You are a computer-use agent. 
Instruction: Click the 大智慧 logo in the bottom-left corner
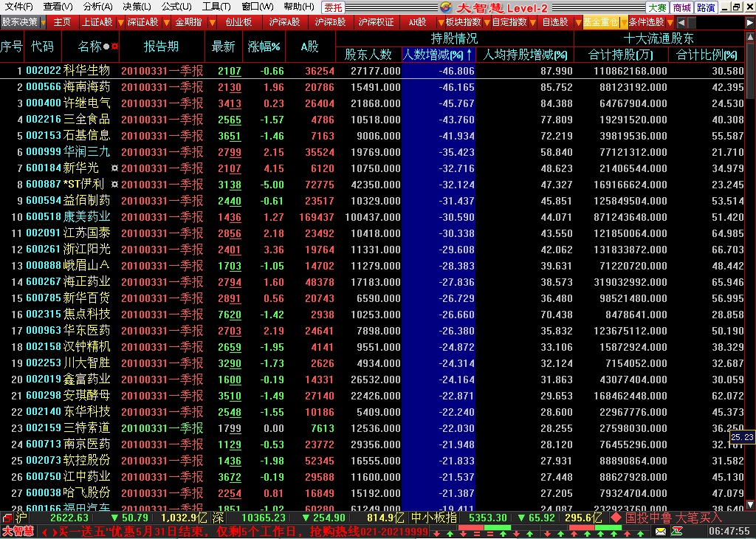18,532
